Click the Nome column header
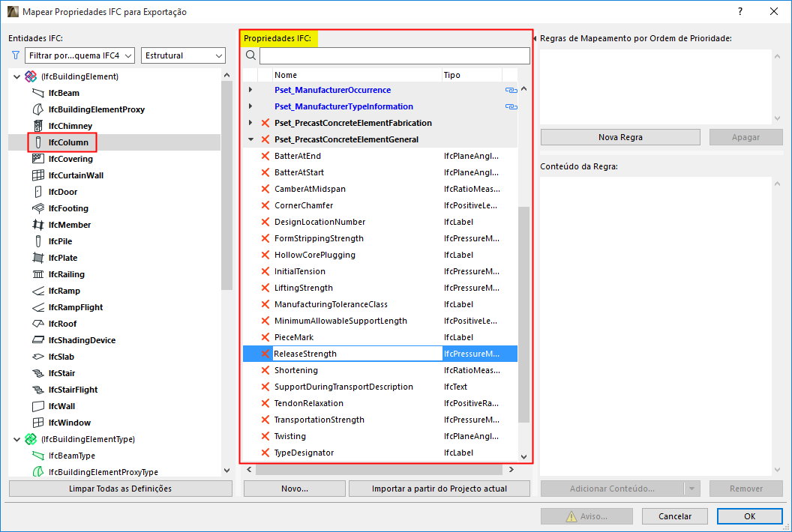The width and height of the screenshot is (792, 532). (357, 75)
